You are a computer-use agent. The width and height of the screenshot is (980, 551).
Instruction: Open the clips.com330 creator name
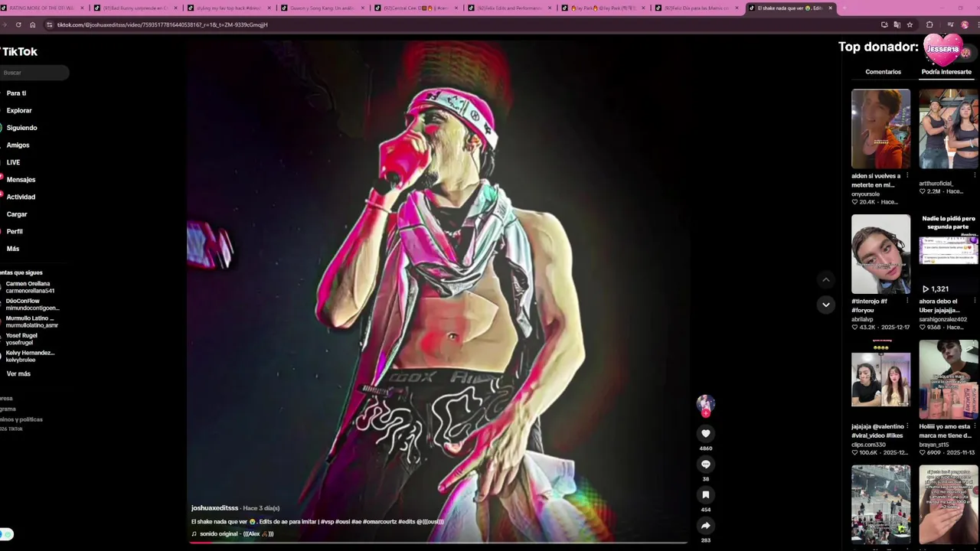coord(868,445)
